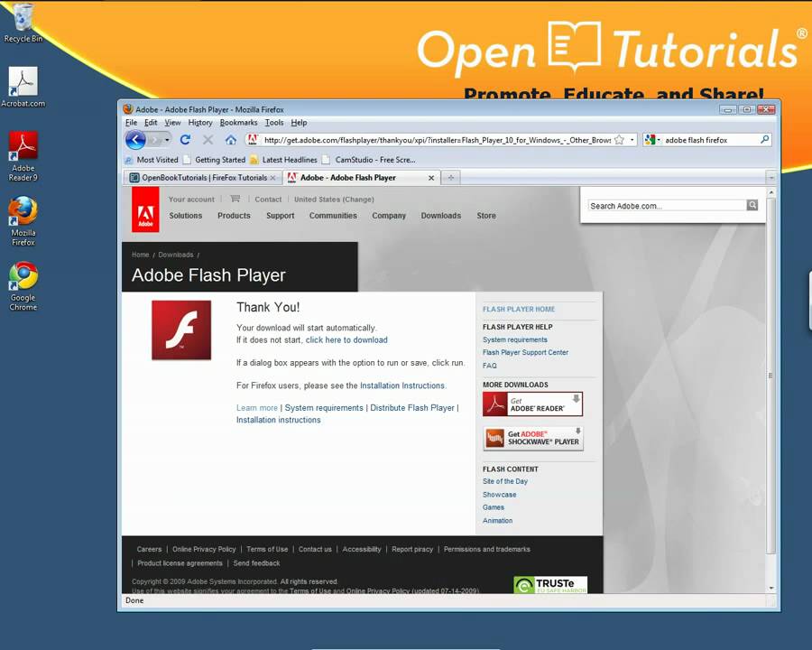
Task: Select the Adobe Reader 9 desktop icon
Action: coord(23,156)
